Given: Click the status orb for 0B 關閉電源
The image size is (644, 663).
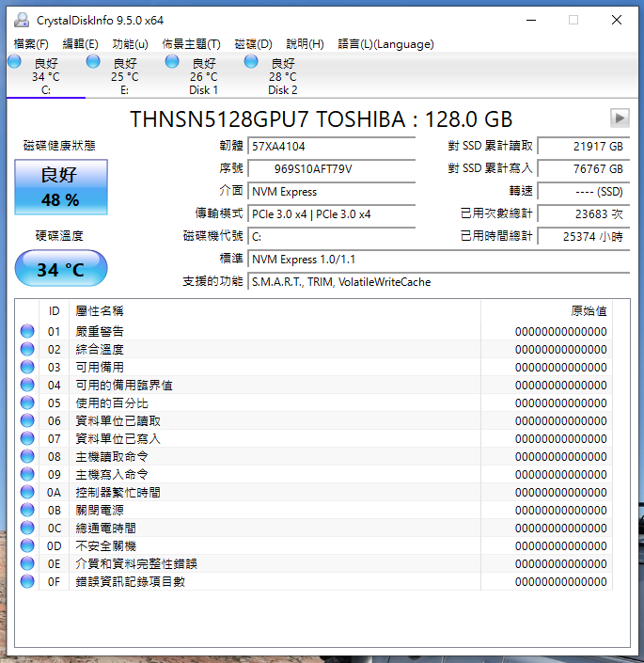Looking at the screenshot, I should pyautogui.click(x=27, y=510).
